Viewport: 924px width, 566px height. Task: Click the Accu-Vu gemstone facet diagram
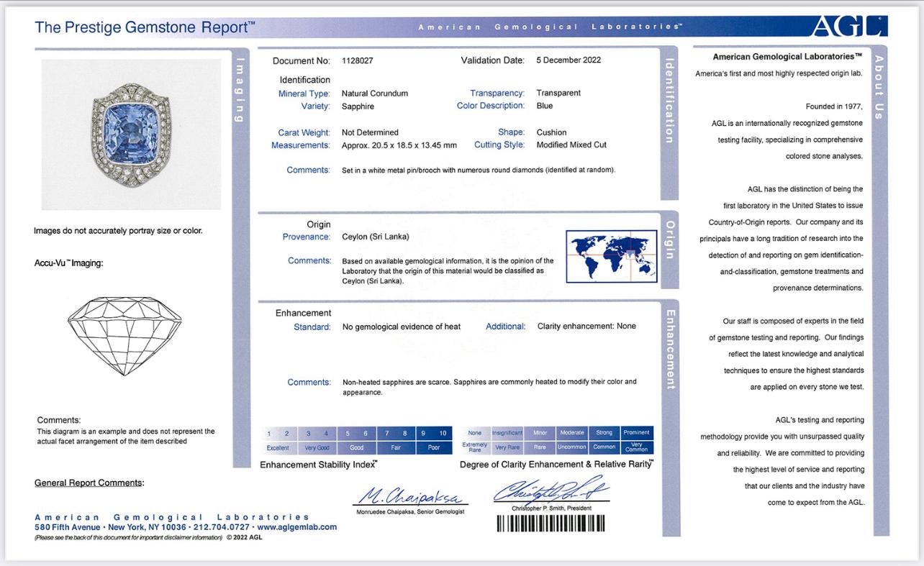[x=124, y=335]
